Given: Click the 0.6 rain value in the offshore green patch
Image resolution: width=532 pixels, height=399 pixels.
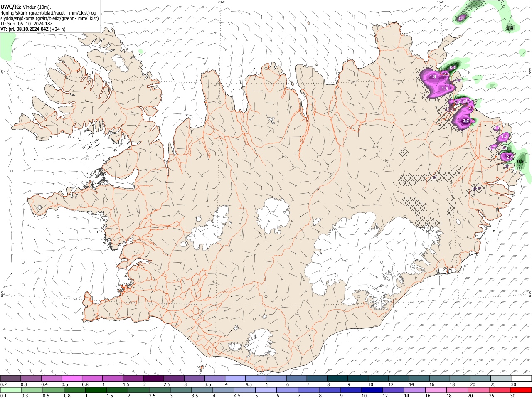Looking at the screenshot, I should tap(510, 28).
